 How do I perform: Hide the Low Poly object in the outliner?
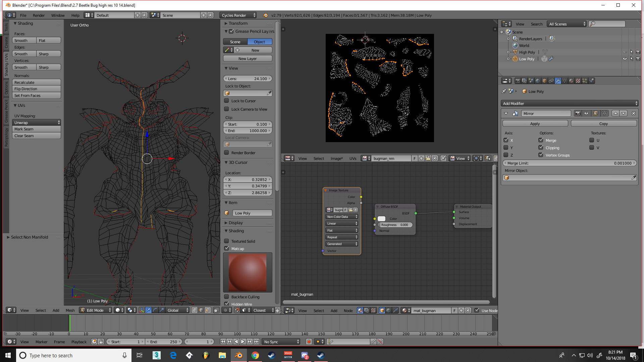tap(625, 59)
